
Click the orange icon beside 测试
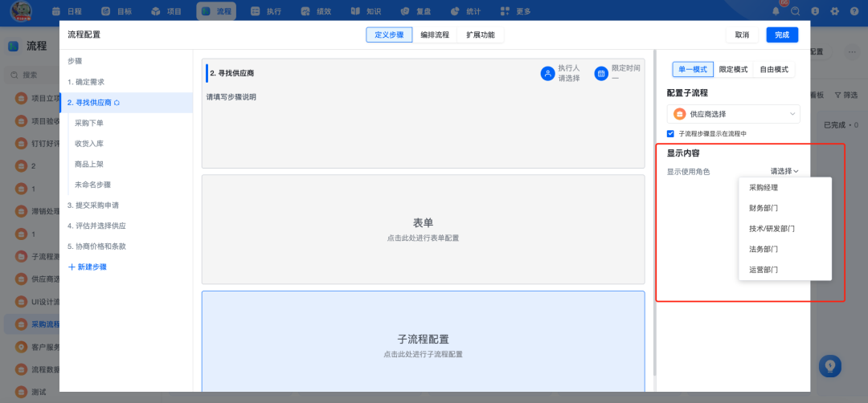point(21,392)
